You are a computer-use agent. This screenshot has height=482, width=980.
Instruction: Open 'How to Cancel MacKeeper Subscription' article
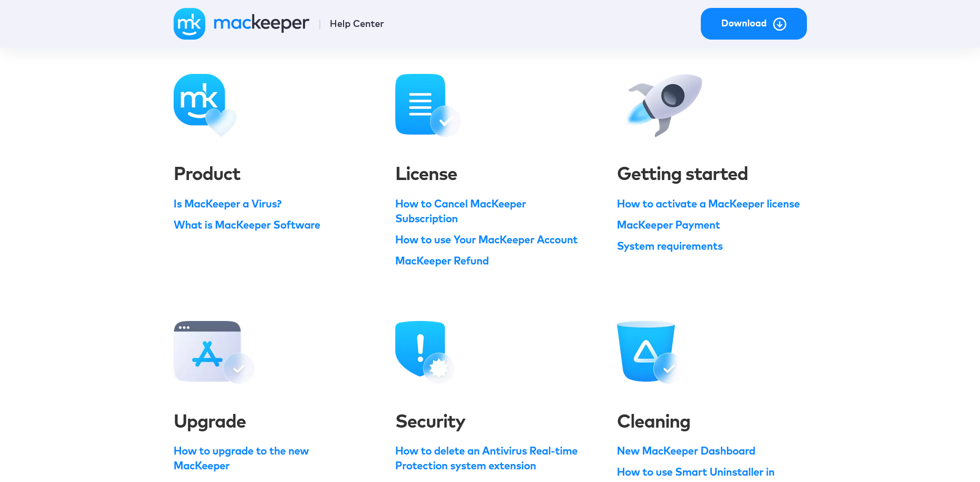tap(461, 211)
